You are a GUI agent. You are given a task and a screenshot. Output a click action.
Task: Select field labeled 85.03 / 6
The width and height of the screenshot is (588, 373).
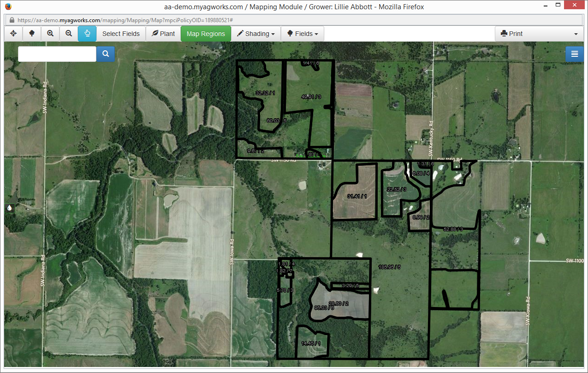(x=324, y=307)
